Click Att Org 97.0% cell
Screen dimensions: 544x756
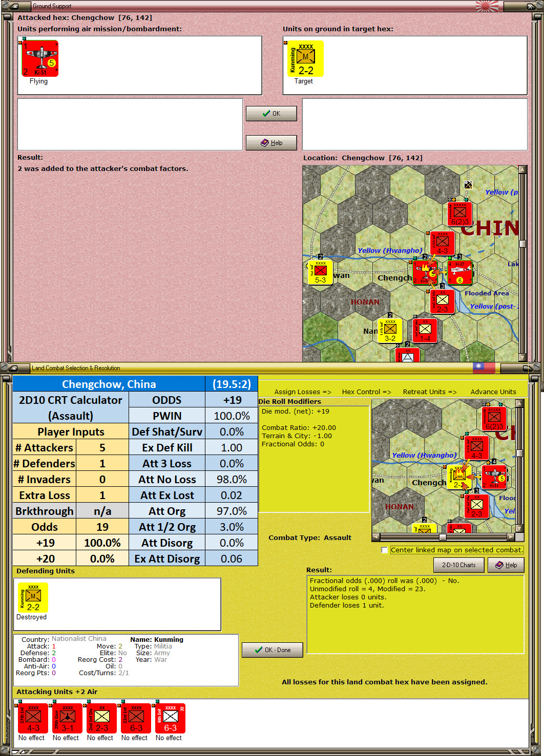click(232, 511)
